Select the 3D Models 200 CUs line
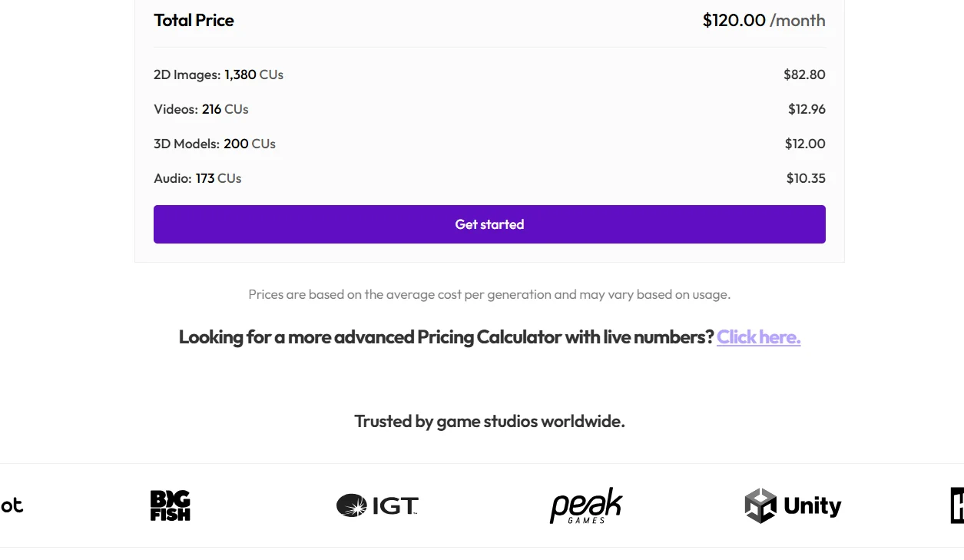The height and width of the screenshot is (560, 964). (214, 144)
